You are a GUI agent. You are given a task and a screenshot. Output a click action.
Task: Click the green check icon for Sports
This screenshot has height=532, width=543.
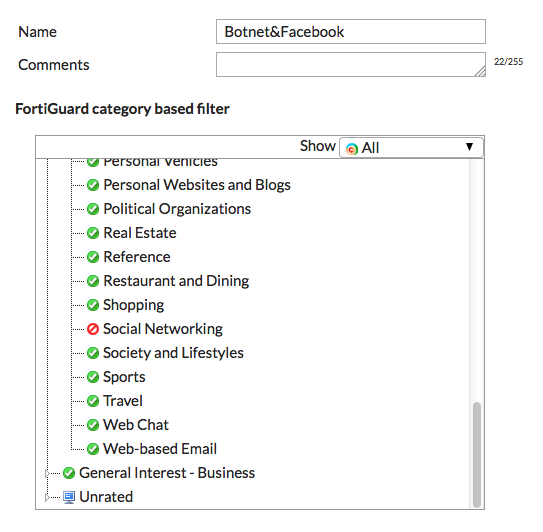(93, 377)
